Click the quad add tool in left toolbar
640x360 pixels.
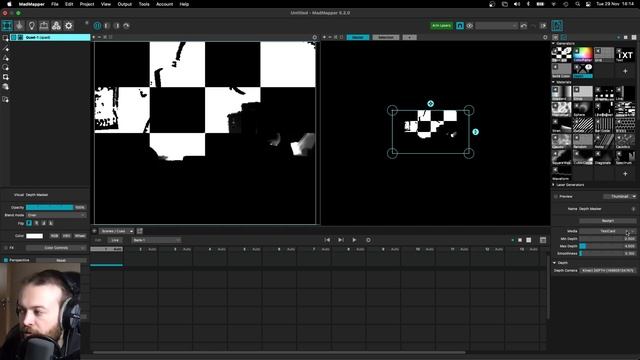click(x=5, y=77)
